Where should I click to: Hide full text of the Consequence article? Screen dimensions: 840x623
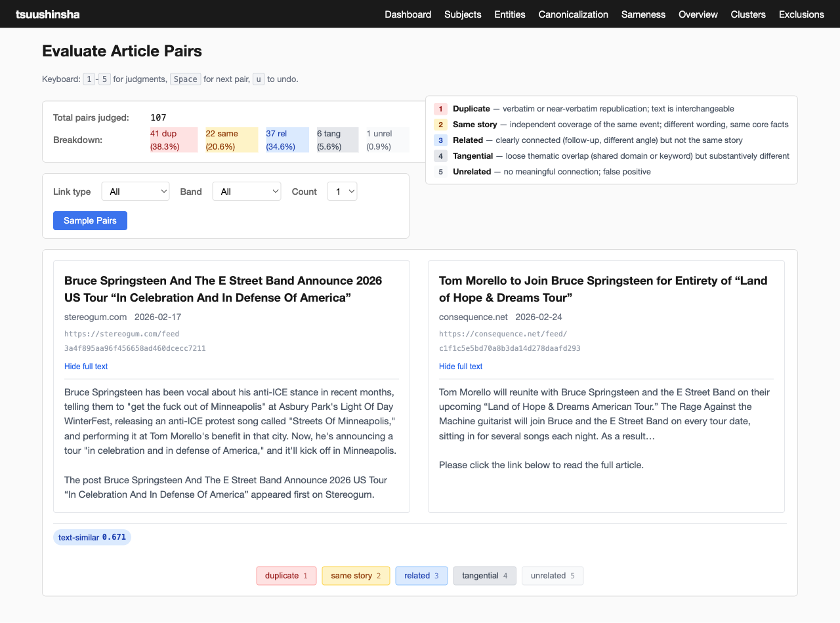tap(461, 367)
